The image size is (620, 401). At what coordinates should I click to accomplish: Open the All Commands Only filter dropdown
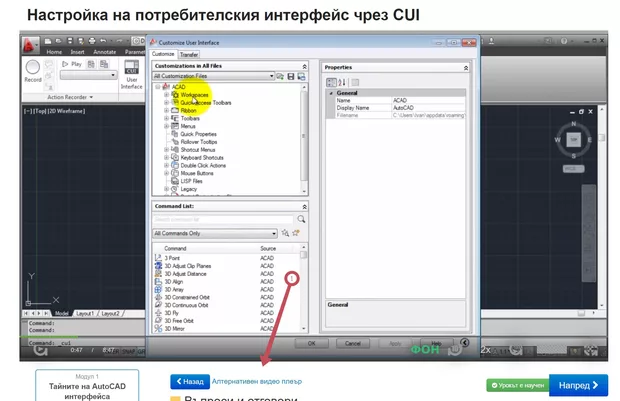tap(215, 233)
